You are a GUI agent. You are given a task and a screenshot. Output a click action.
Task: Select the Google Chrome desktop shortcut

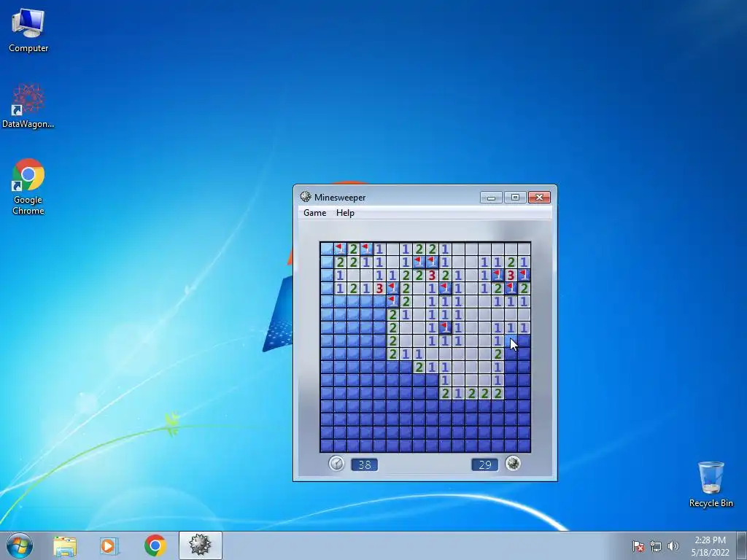coord(28,187)
